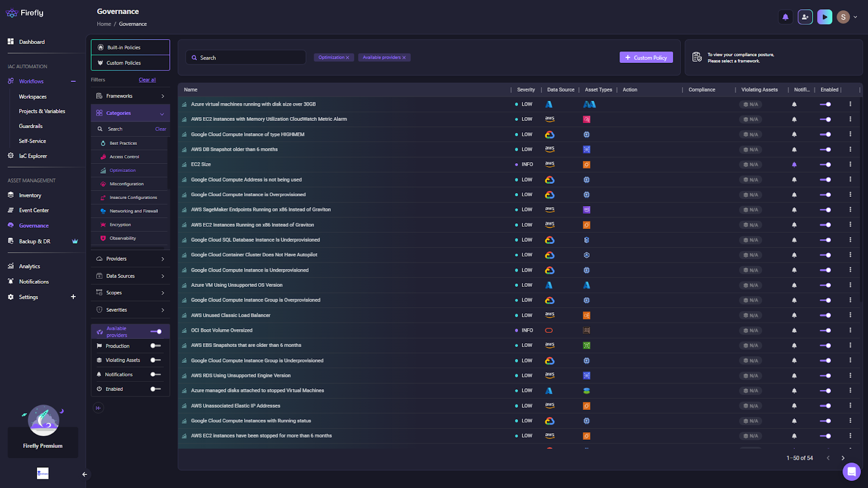Click the Backup & DR crown icon
The width and height of the screenshot is (868, 488).
tap(75, 241)
